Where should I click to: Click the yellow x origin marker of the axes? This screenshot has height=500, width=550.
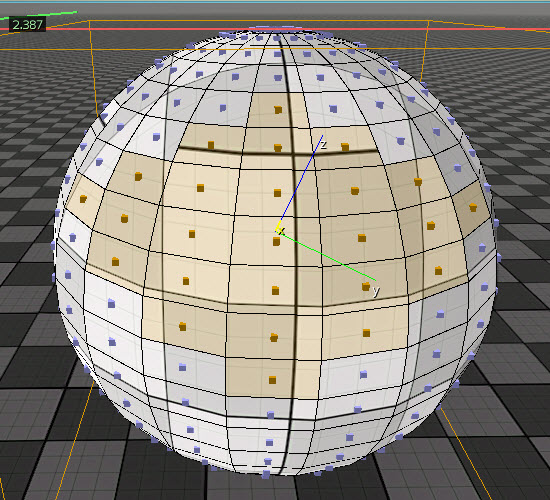[281, 231]
